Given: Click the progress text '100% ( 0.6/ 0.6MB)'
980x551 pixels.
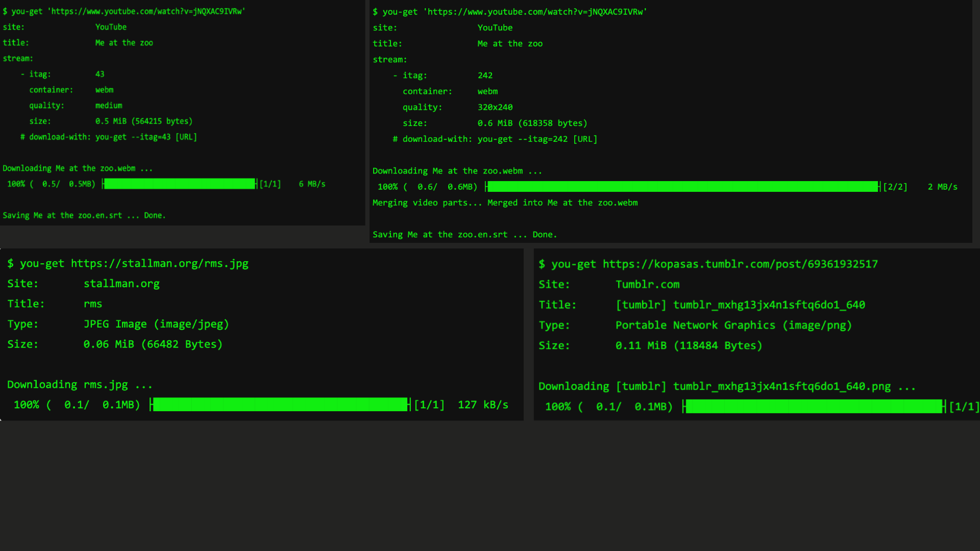Looking at the screenshot, I should [427, 187].
